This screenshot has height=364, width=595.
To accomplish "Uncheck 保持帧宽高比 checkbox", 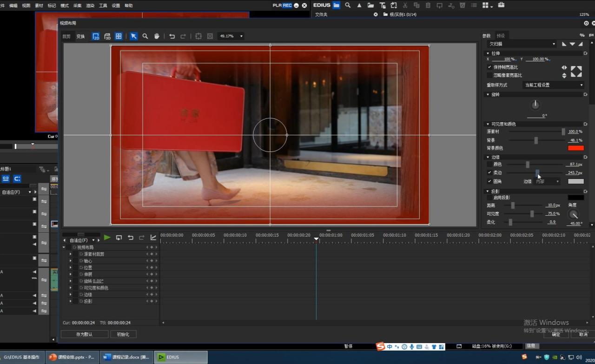I will point(489,67).
